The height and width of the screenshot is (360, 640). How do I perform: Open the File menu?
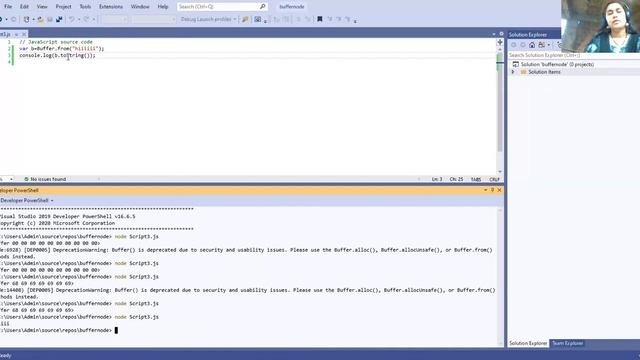[8, 7]
